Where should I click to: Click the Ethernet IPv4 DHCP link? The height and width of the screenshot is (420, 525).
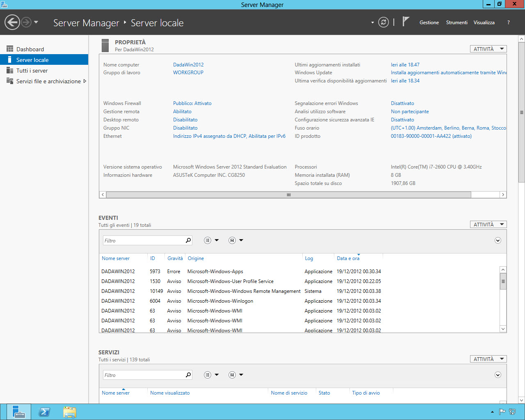[229, 136]
